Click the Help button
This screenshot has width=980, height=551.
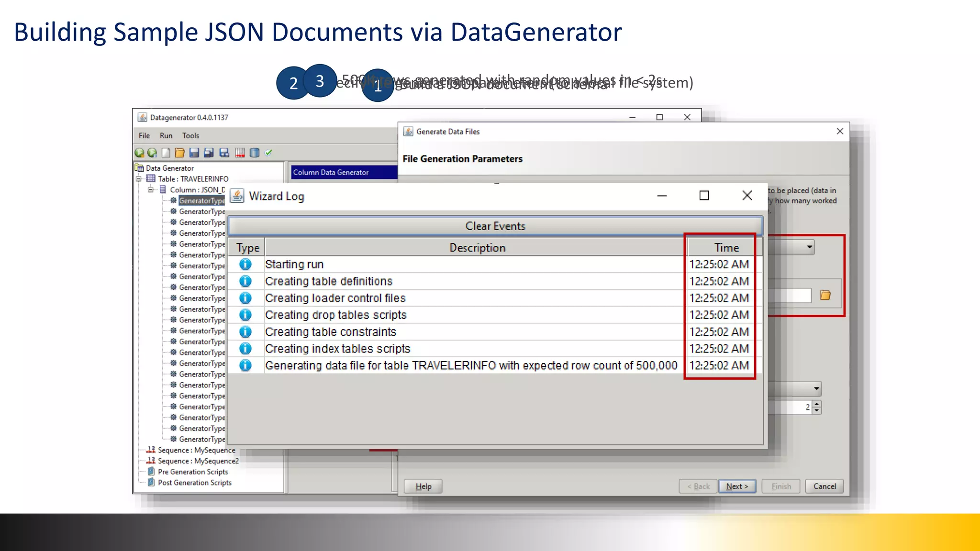pyautogui.click(x=423, y=486)
